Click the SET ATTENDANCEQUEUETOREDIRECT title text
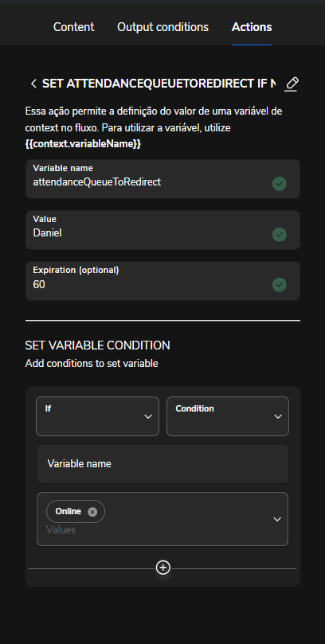 pyautogui.click(x=159, y=84)
